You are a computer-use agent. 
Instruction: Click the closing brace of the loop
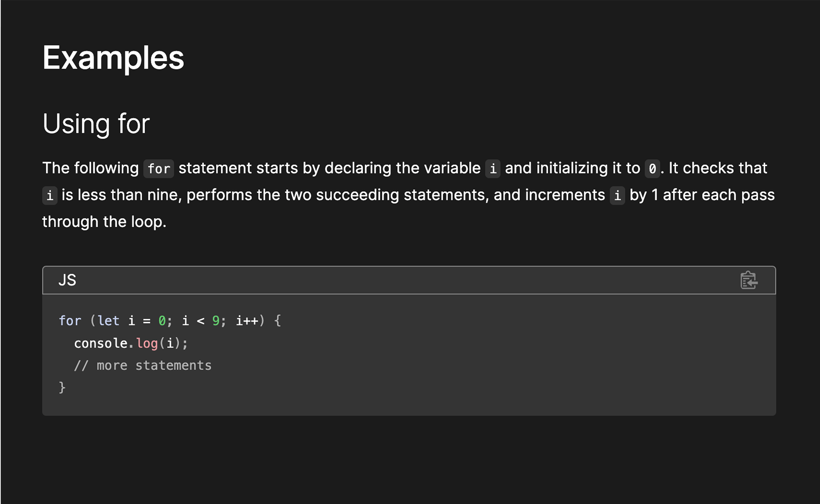[x=62, y=387]
